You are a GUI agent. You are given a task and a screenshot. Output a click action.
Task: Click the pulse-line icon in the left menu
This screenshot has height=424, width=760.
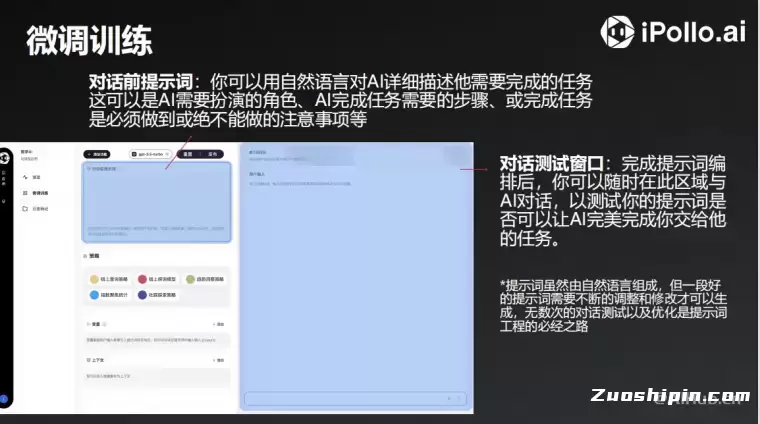[x=24, y=177]
